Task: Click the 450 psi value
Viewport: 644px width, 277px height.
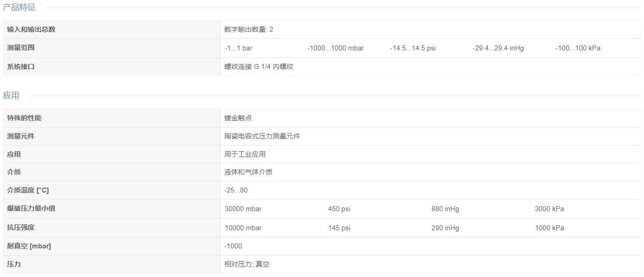Action: (x=339, y=209)
